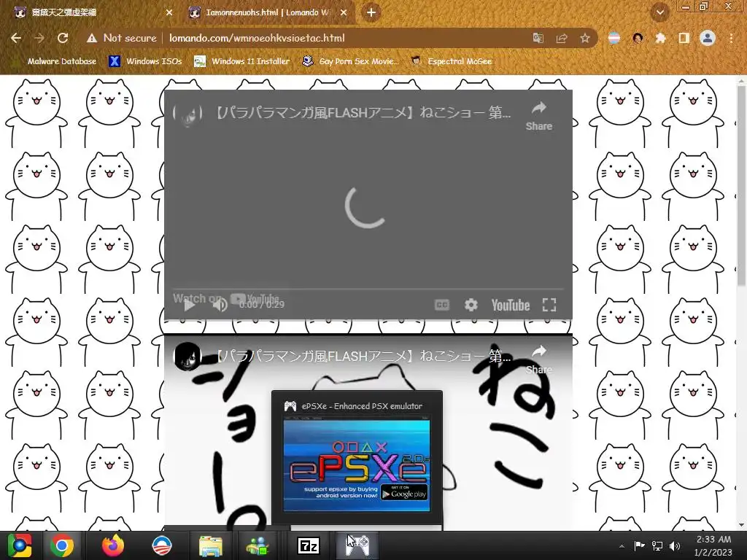Show hidden tray icons arrow
The width and height of the screenshot is (747, 560).
point(622,546)
